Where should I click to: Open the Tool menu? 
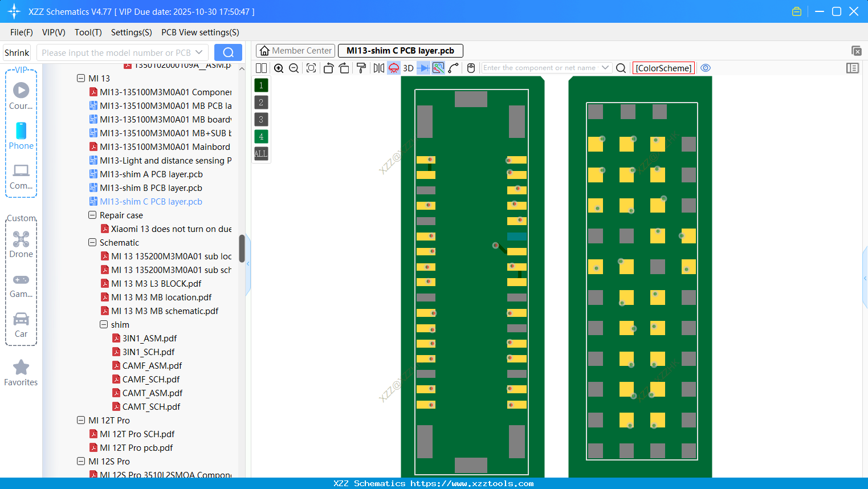coord(88,32)
